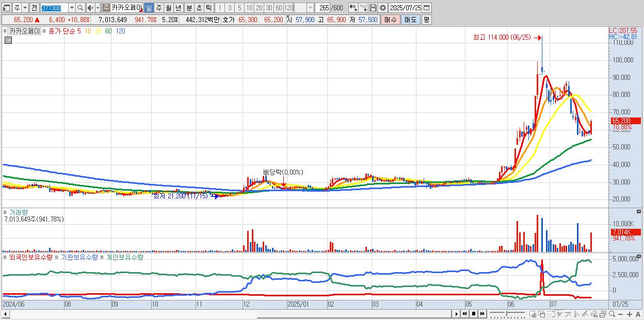
Task: Click the play button in replay controls
Action: (456, 314)
